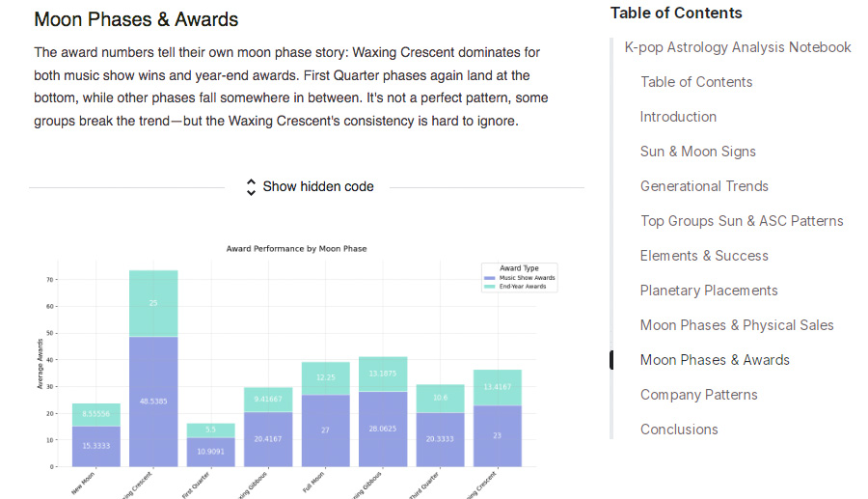Click the Waxing Crescent 48.5385 bar segment
The width and height of the screenshot is (868, 499).
pos(153,402)
